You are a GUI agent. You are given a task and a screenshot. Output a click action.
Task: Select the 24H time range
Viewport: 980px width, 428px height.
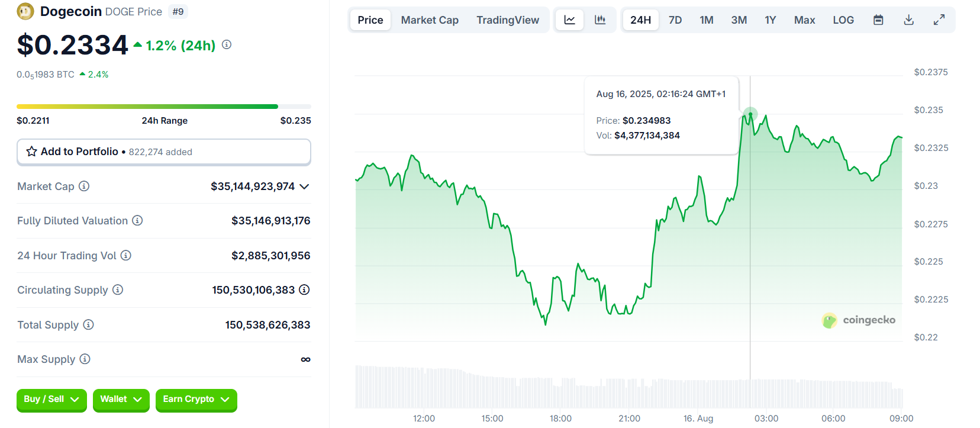pyautogui.click(x=640, y=20)
